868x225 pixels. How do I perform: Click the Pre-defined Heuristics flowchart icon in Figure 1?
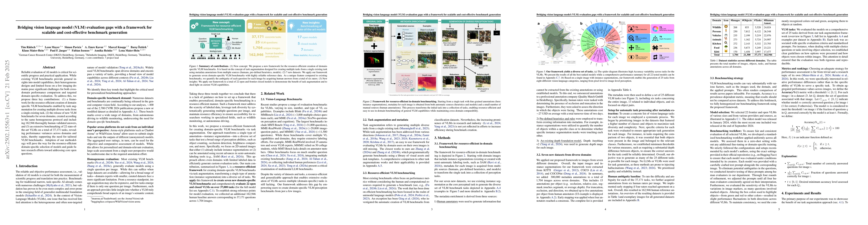228,43
